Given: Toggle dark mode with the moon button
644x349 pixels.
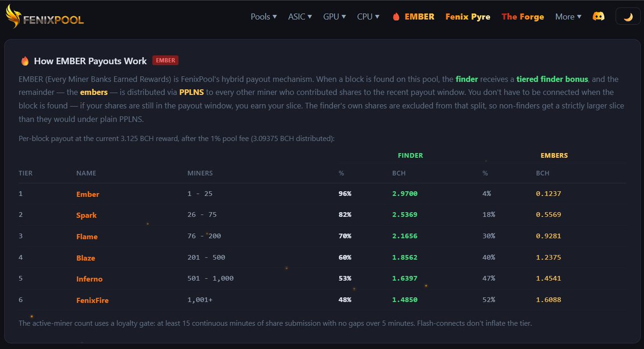Looking at the screenshot, I should 628,17.
